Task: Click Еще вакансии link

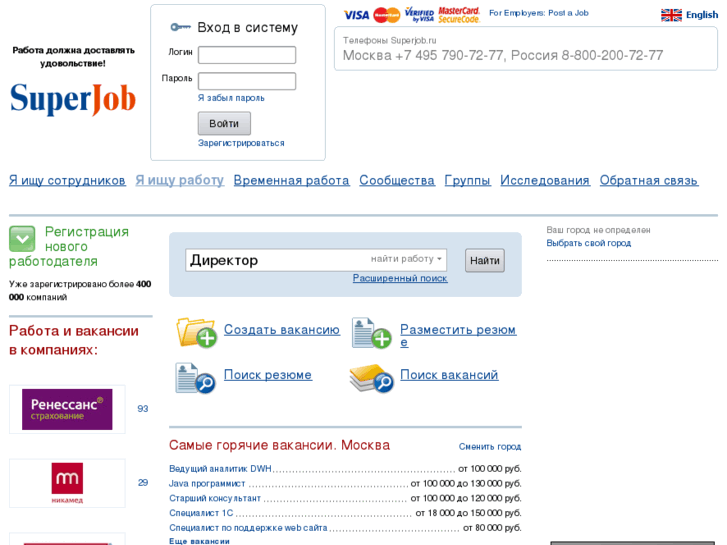Action: coord(199,541)
